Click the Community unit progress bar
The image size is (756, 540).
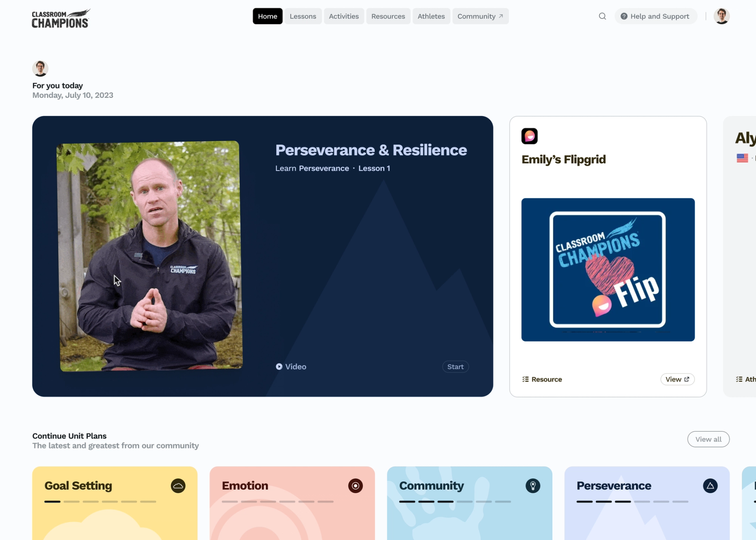click(455, 502)
